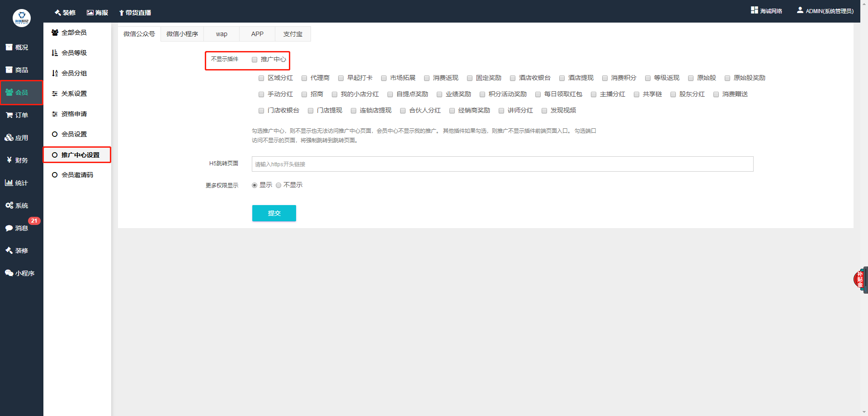
Task: Check the 消费赠送 checkbox
Action: (716, 94)
